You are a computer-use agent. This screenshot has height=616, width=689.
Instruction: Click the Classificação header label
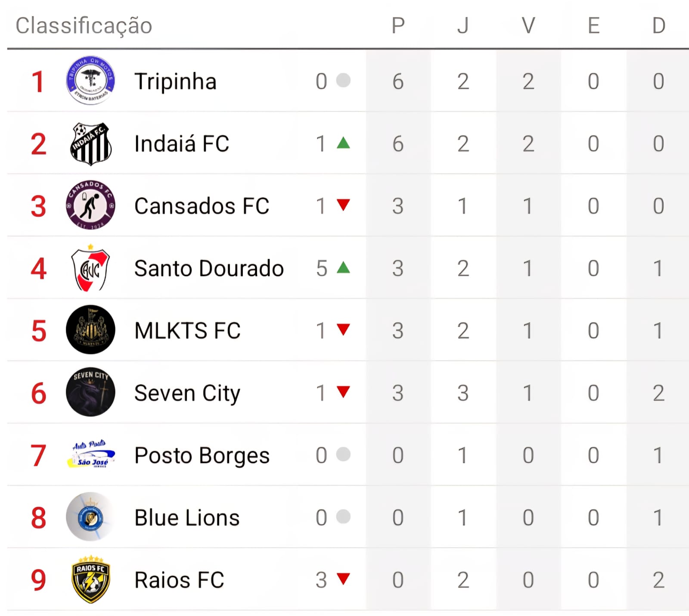(x=84, y=25)
